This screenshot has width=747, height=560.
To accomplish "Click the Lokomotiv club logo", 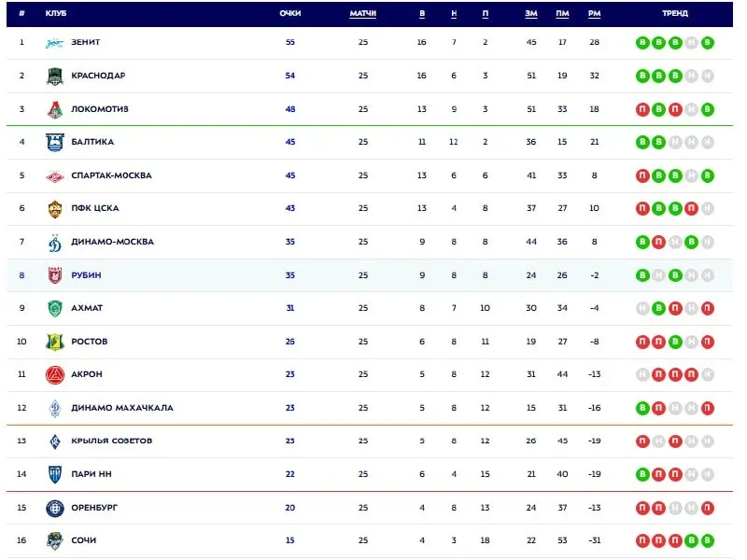I will (55, 109).
